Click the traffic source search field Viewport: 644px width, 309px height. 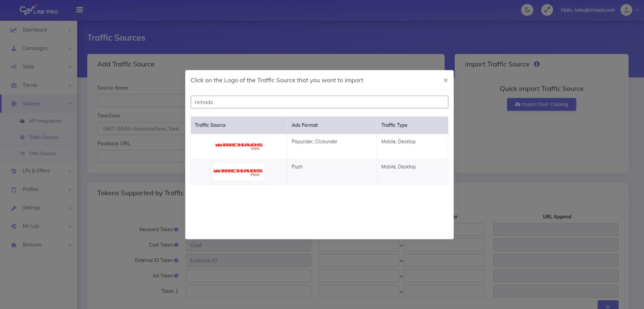pos(319,102)
